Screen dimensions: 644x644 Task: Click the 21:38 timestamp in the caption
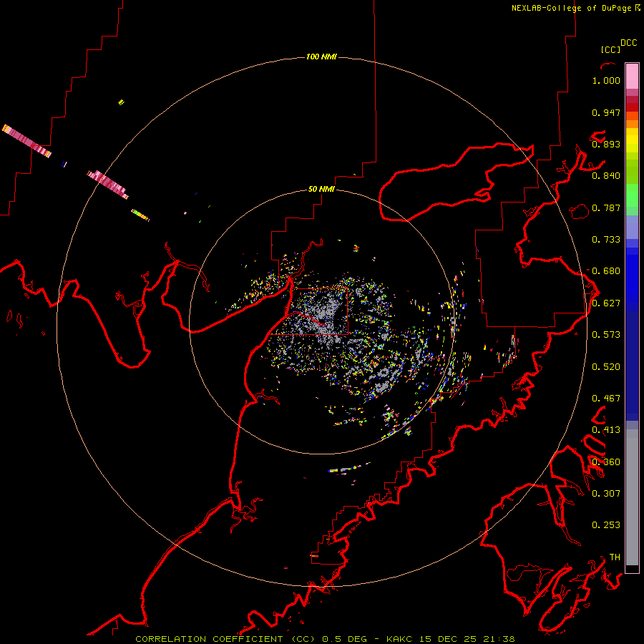(499, 639)
